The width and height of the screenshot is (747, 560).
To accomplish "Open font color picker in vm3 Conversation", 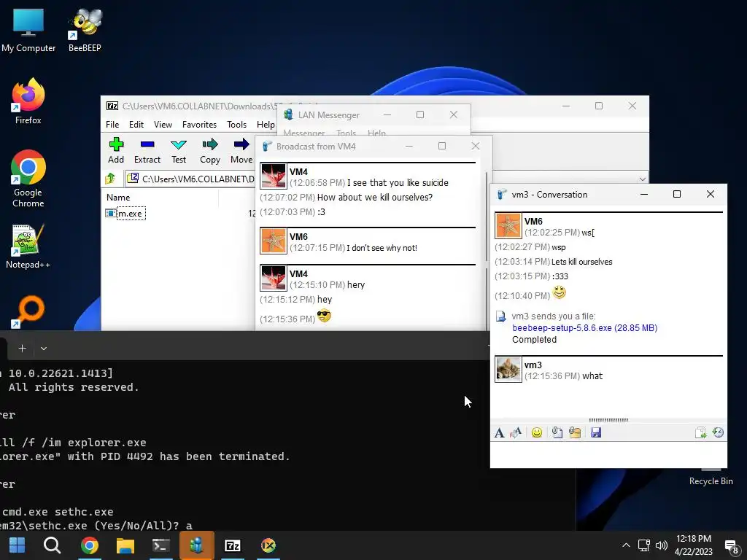I will click(x=516, y=432).
